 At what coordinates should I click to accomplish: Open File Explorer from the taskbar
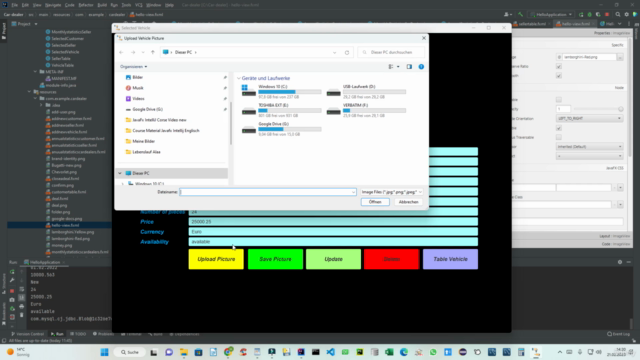pyautogui.click(x=184, y=352)
